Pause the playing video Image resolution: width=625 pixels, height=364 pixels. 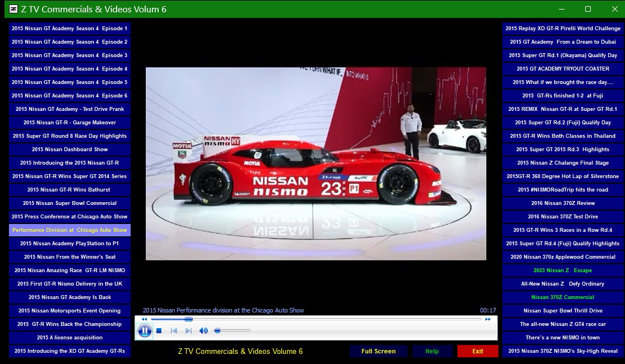click(x=145, y=331)
